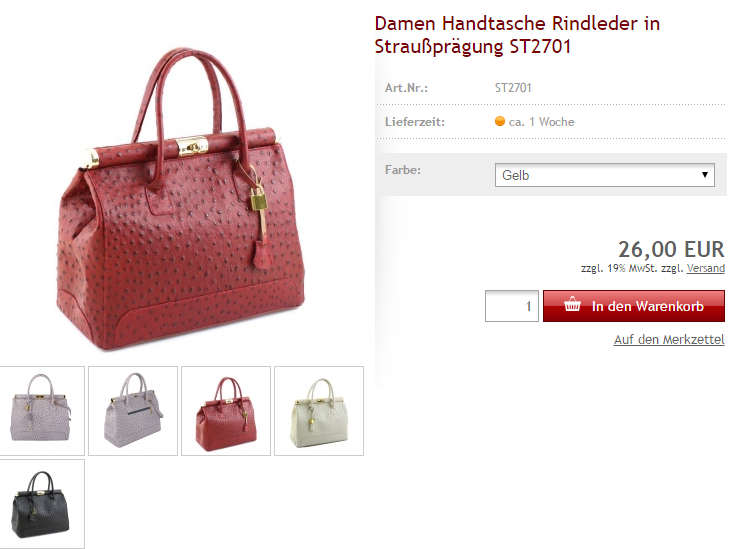Click the gold padlock on the main bag image
This screenshot has height=549, width=744.
[x=259, y=198]
